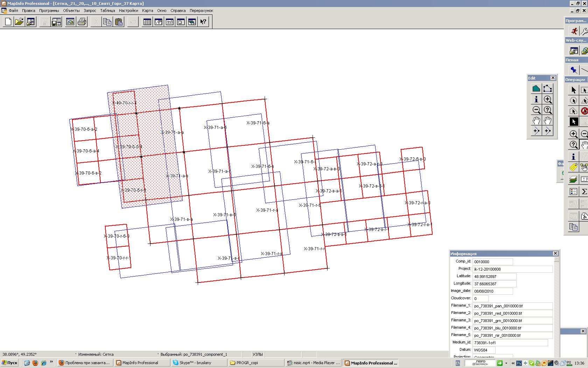588x368 pixels.
Task: Switch to PROGR_copi folder taskbar button
Action: pos(256,363)
